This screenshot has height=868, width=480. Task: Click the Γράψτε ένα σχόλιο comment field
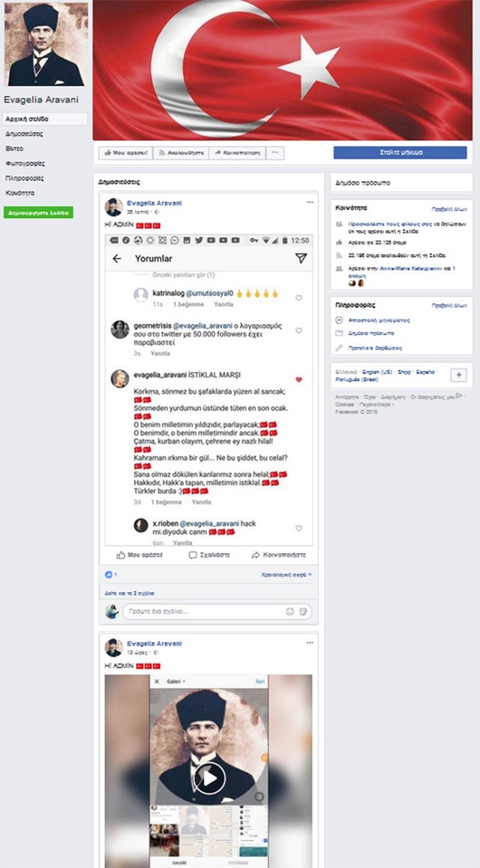[x=217, y=612]
